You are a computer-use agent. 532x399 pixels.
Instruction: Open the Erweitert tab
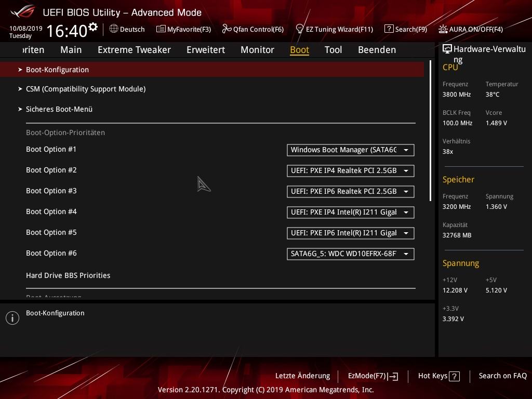[206, 50]
